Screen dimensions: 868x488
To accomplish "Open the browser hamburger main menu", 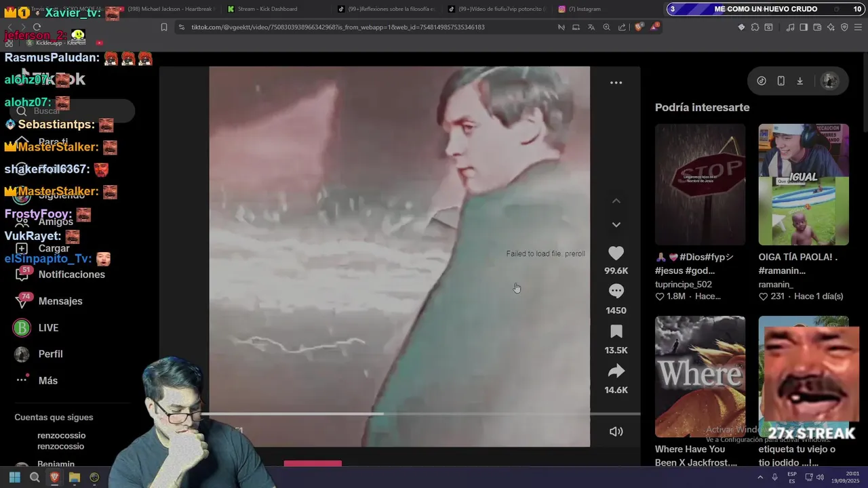I will point(858,27).
